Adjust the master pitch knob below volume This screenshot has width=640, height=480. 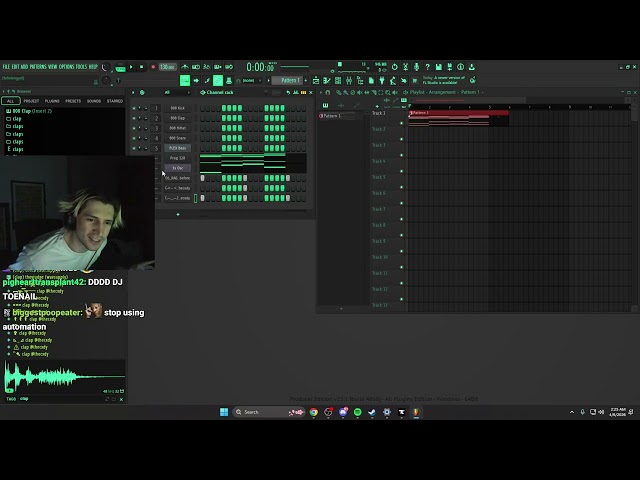coord(106,80)
